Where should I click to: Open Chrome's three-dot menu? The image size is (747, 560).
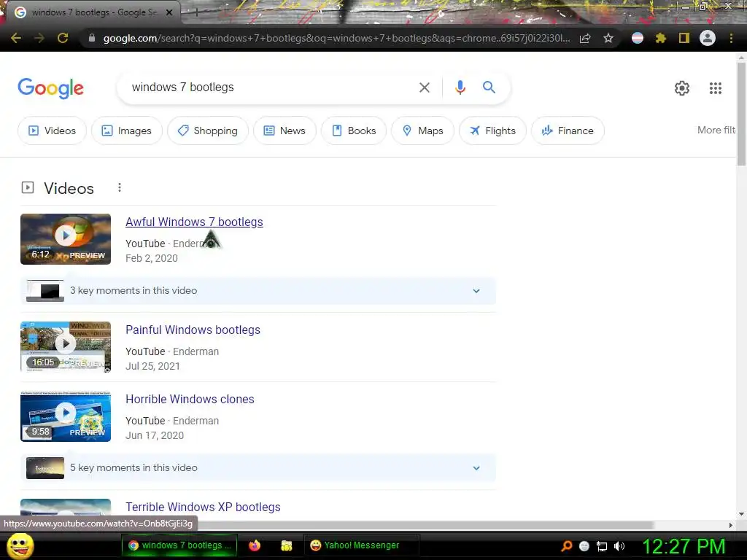click(731, 38)
